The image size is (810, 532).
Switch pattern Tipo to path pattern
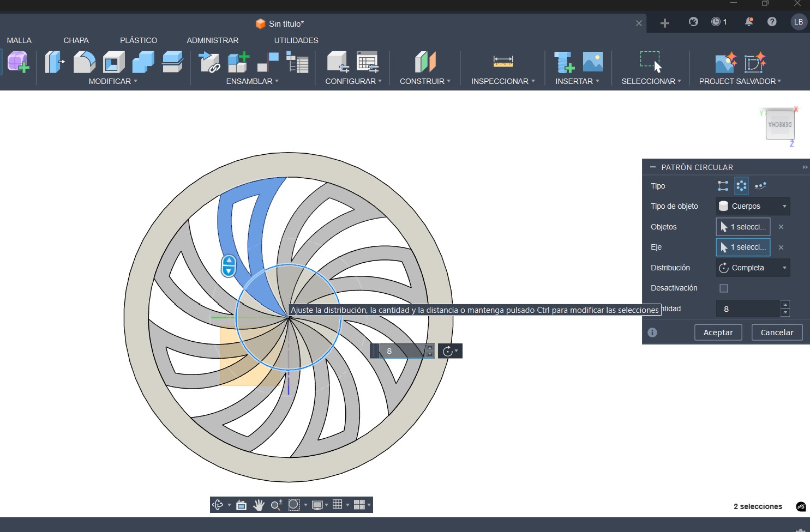click(761, 185)
